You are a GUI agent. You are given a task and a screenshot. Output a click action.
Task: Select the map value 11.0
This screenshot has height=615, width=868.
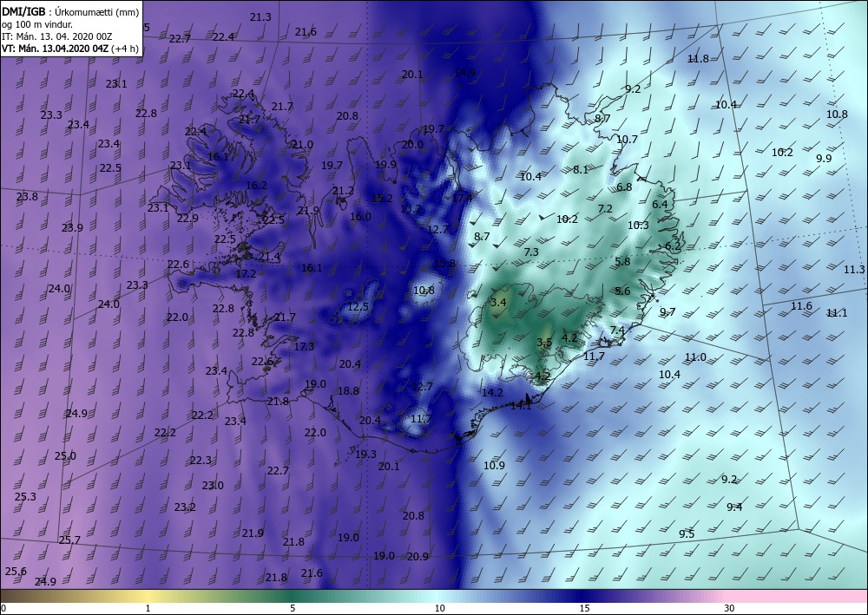coord(695,357)
